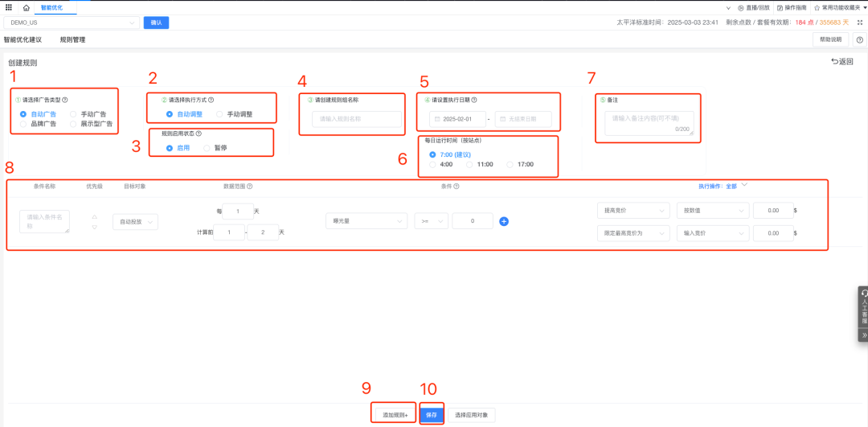Click calendar icon in 无结束日期 field
The image size is (868, 427).
502,119
